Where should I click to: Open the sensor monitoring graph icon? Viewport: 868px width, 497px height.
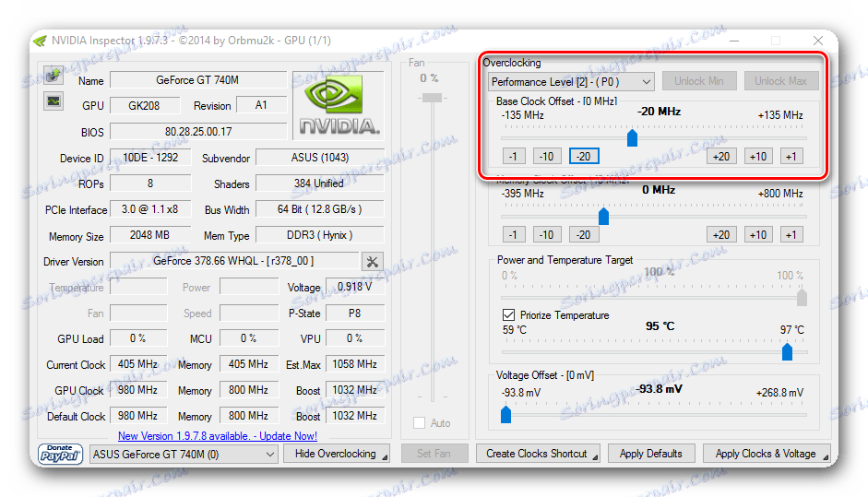tap(54, 101)
